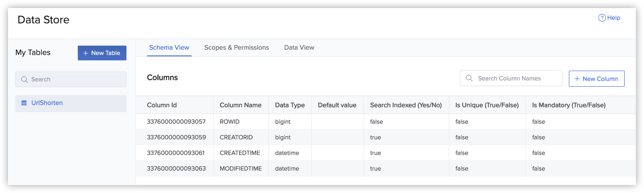Image resolution: width=644 pixels, height=193 pixels.
Task: Click the Column Name header
Action: point(240,105)
